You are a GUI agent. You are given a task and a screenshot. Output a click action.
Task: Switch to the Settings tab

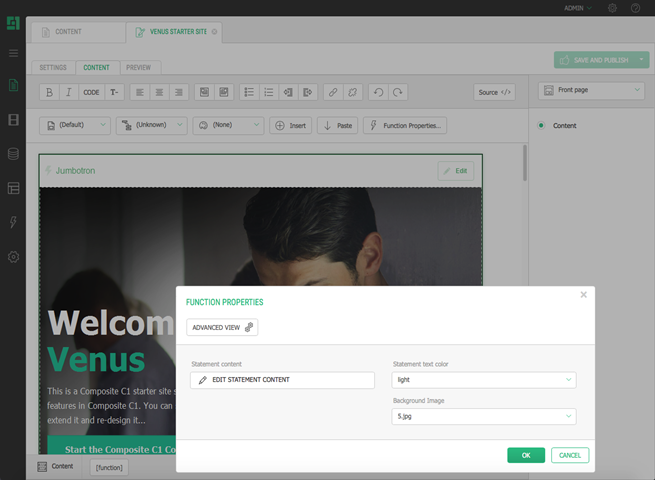52,68
